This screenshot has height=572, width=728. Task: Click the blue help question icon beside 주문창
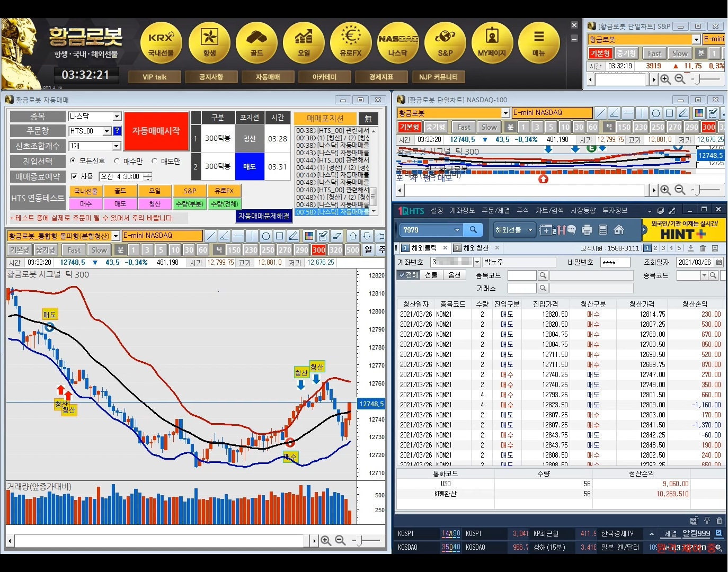117,131
